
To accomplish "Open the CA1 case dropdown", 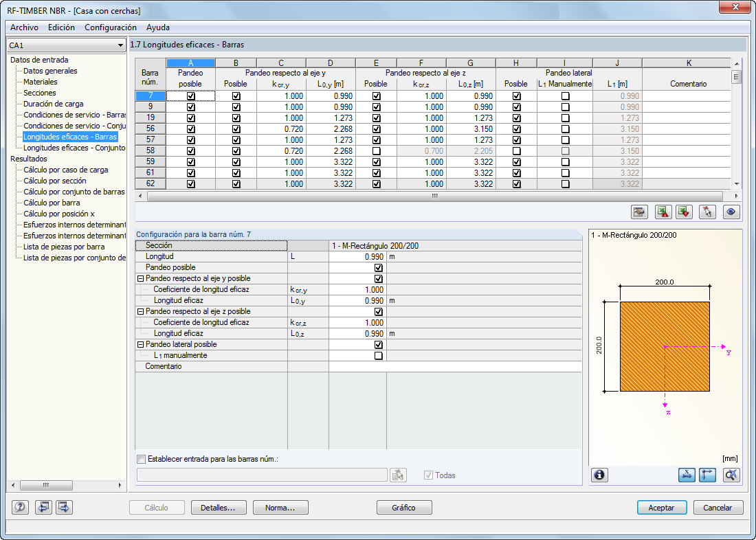I will click(x=67, y=45).
